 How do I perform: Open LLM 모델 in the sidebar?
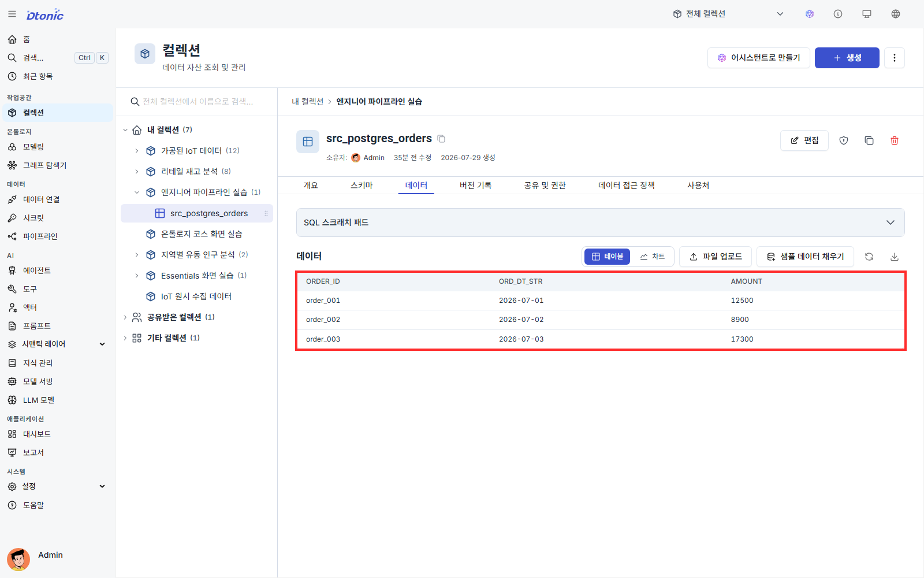[58, 400]
